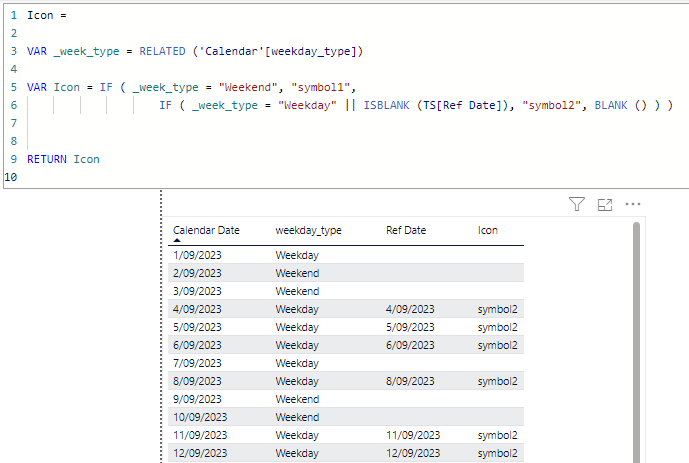Click the 12/09/2023 Ref Date value

pos(413,453)
